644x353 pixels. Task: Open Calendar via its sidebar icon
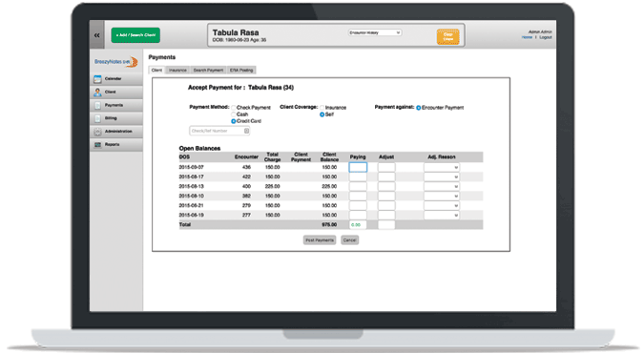click(x=97, y=79)
